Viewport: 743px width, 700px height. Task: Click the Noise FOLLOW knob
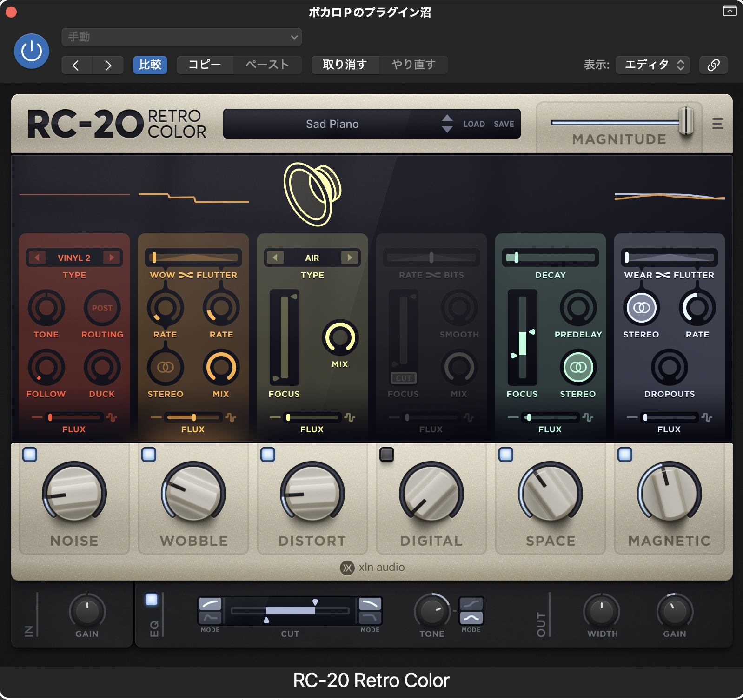coord(46,367)
